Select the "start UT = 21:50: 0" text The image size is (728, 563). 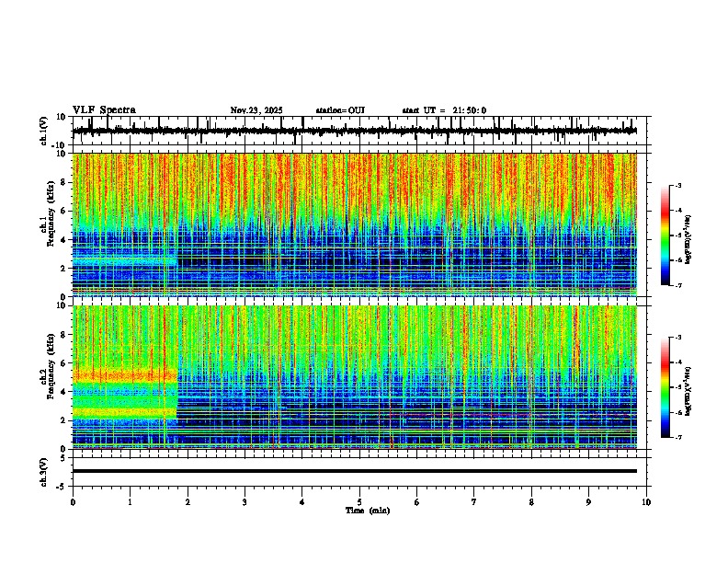point(444,110)
